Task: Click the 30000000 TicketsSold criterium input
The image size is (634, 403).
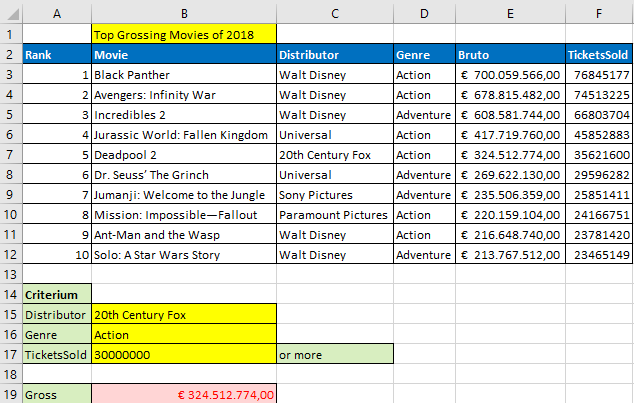Action: click(184, 354)
